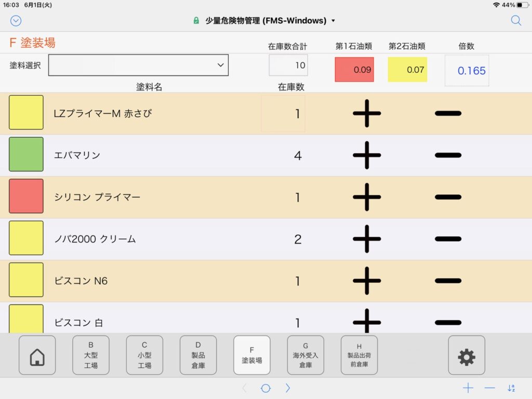
Task: Switch to the G 海外受入倉庫 tab
Action: click(305, 355)
